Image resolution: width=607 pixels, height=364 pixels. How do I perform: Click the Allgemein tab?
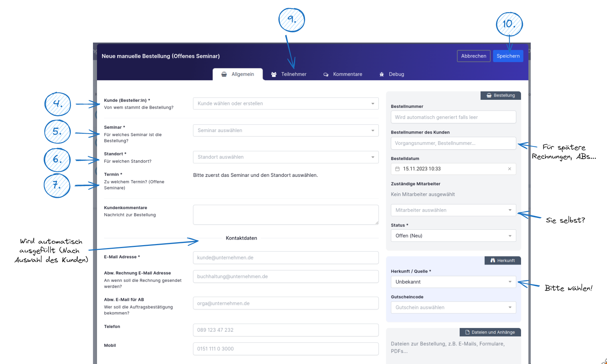pyautogui.click(x=238, y=74)
